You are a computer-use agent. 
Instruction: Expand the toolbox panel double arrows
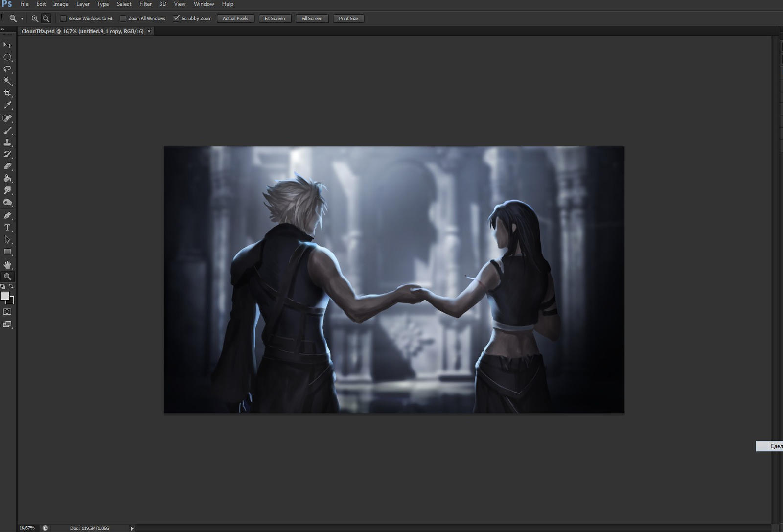pos(2,29)
